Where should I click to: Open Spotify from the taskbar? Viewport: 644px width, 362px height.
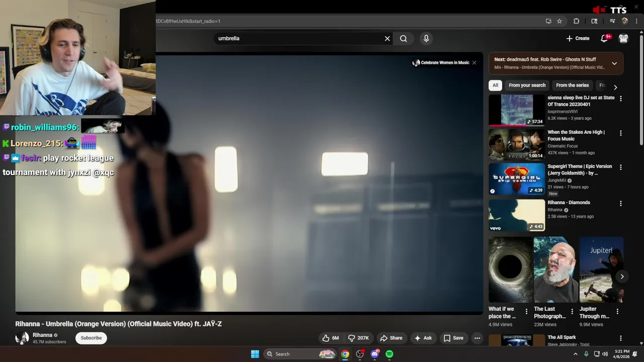389,354
